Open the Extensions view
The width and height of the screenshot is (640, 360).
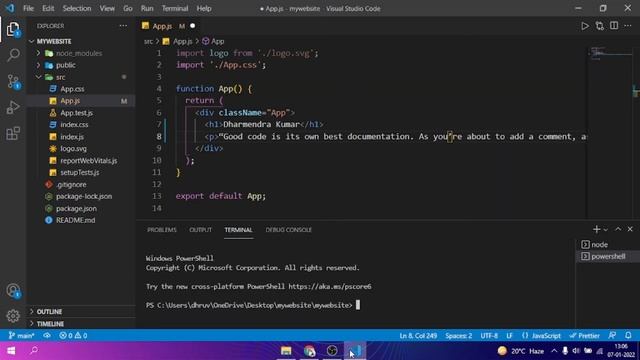[x=13, y=133]
